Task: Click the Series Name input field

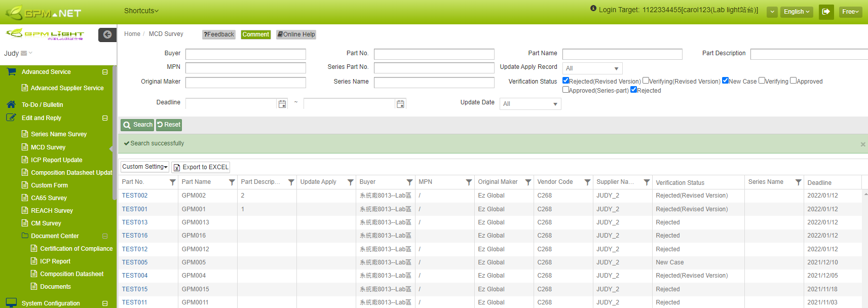Action: [434, 83]
